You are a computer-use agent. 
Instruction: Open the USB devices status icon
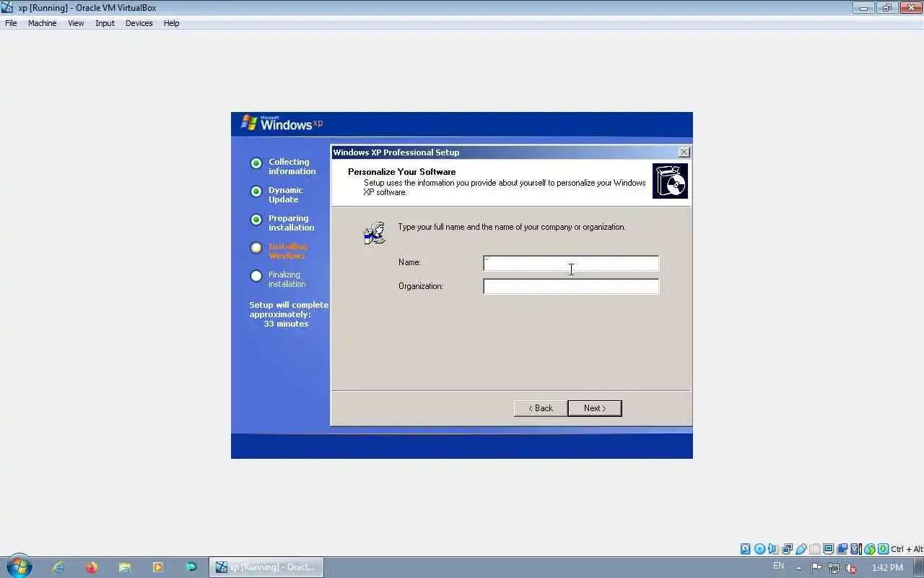pos(801,549)
